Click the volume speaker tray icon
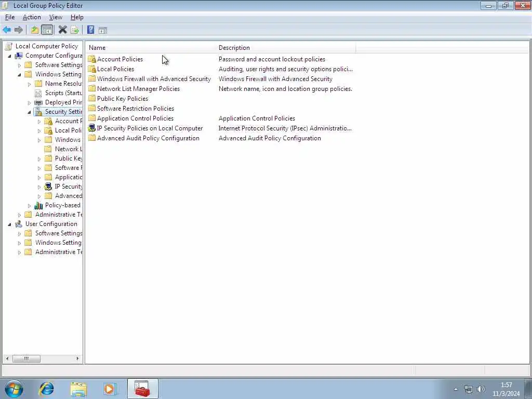Screen dimensions: 532x399 click(481, 389)
